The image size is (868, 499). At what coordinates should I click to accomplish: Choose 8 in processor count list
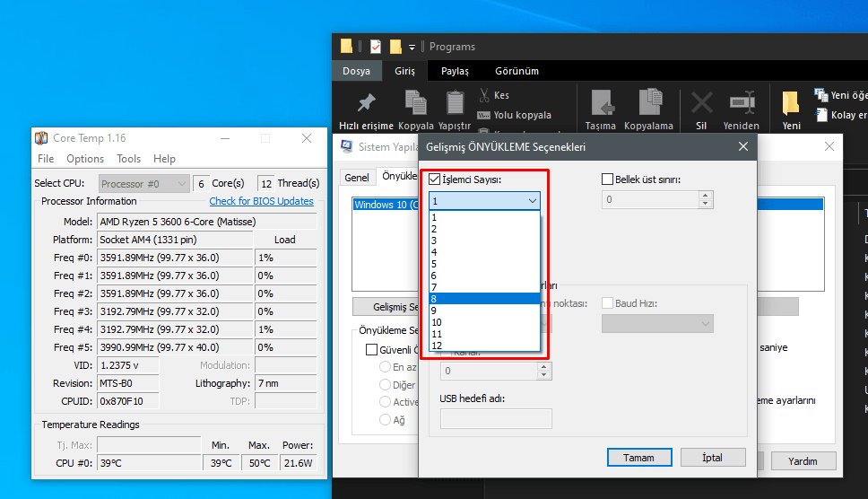point(485,299)
